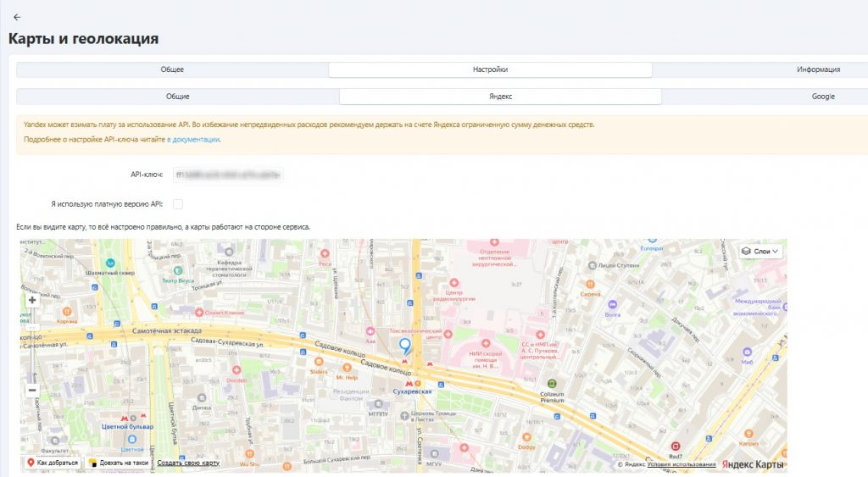This screenshot has height=477, width=868.
Task: Click the Wu Shu restaurant icon
Action: click(250, 454)
